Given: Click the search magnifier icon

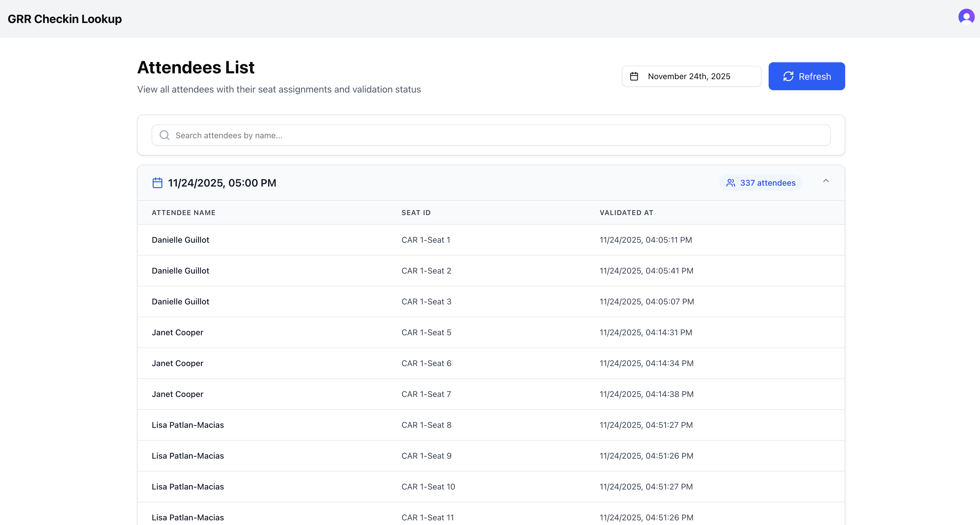Looking at the screenshot, I should 164,135.
